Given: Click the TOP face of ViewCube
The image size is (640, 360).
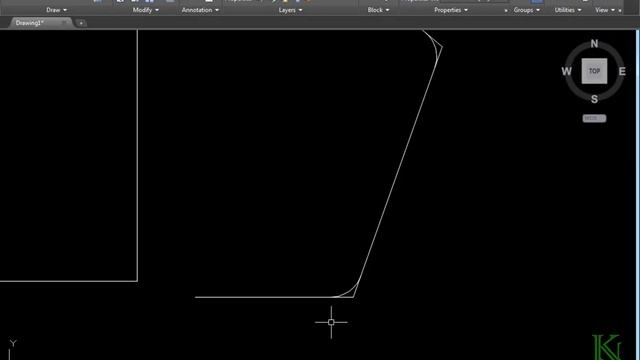Looking at the screenshot, I should [594, 71].
